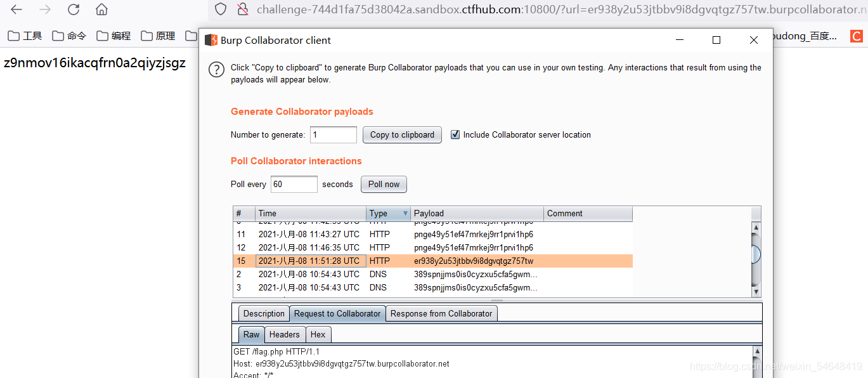Focus the Number to generate field
868x378 pixels.
(334, 134)
